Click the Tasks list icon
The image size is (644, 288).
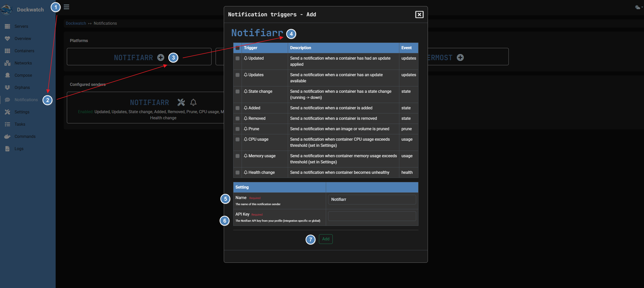pos(7,124)
